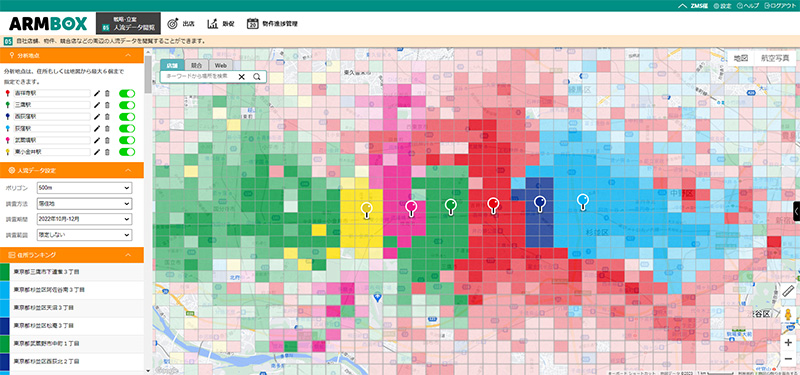Edit 東小金井駅 with its pencil icon
Image resolution: width=800 pixels, height=375 pixels.
(x=97, y=152)
